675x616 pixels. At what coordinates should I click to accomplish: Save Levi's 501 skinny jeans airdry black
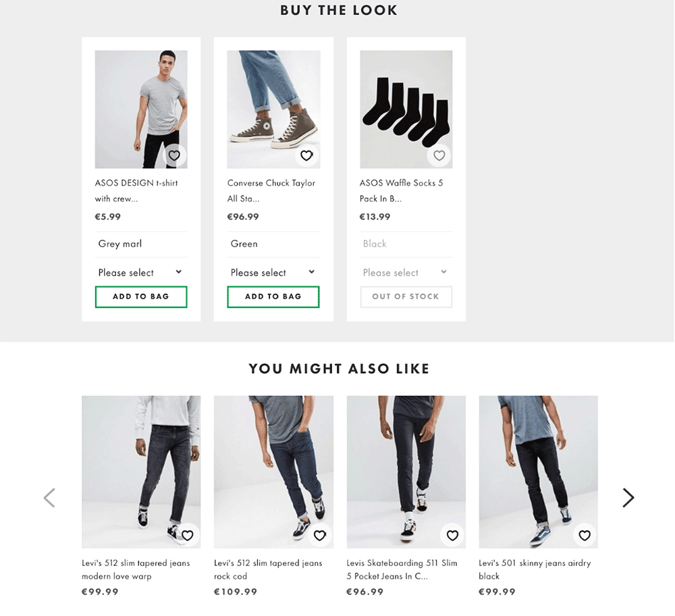pyautogui.click(x=585, y=536)
